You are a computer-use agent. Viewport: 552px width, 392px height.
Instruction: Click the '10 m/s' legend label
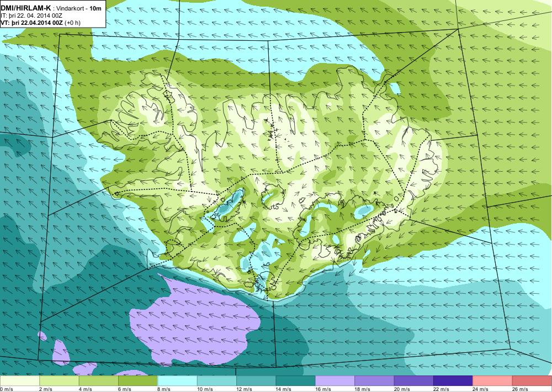[x=205, y=389]
